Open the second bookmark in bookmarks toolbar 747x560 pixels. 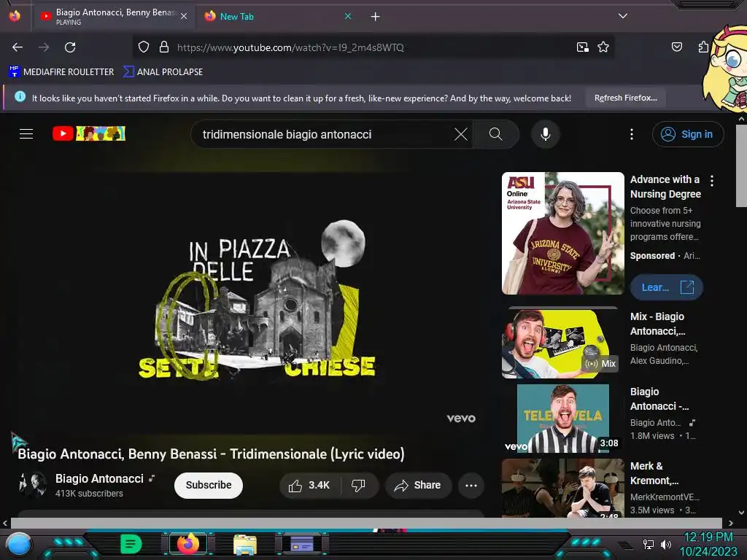click(x=163, y=72)
